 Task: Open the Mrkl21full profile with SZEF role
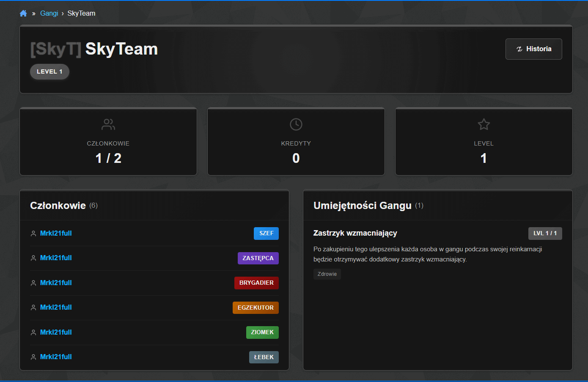click(56, 234)
